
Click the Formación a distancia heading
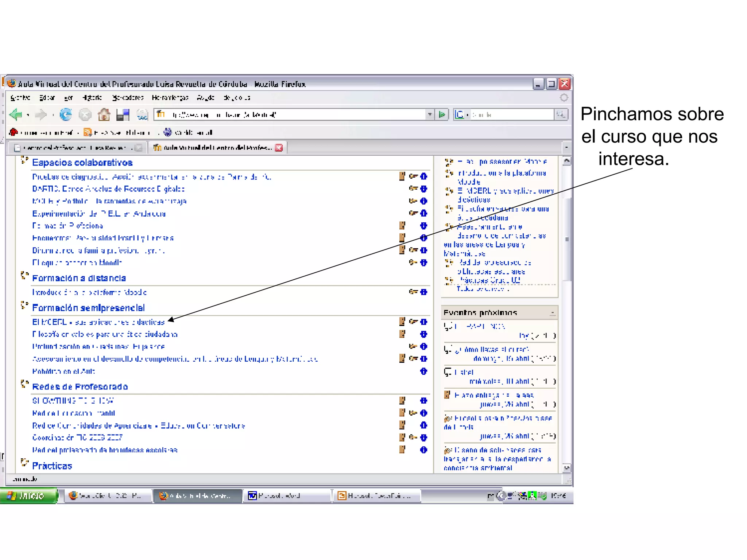[79, 278]
